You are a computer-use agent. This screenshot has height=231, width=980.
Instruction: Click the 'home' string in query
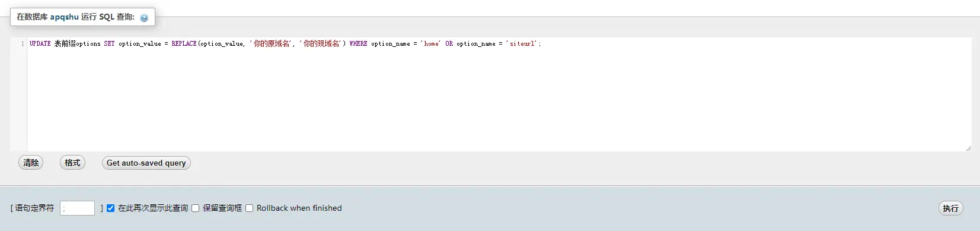[430, 43]
